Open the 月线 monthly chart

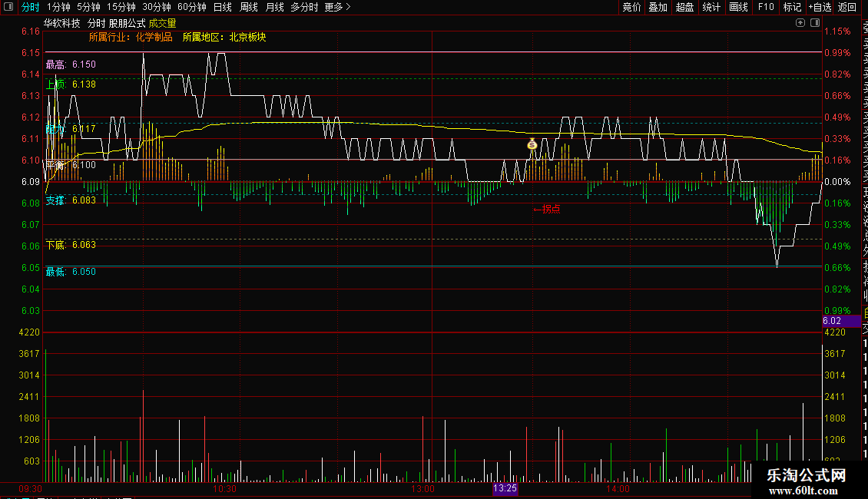pyautogui.click(x=274, y=7)
